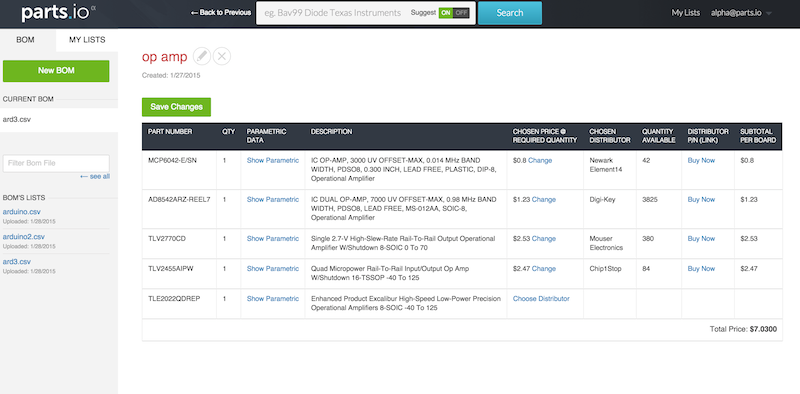The height and width of the screenshot is (394, 800).
Task: Change the $0.8 price for MCP6042-E/SN
Action: tap(540, 160)
